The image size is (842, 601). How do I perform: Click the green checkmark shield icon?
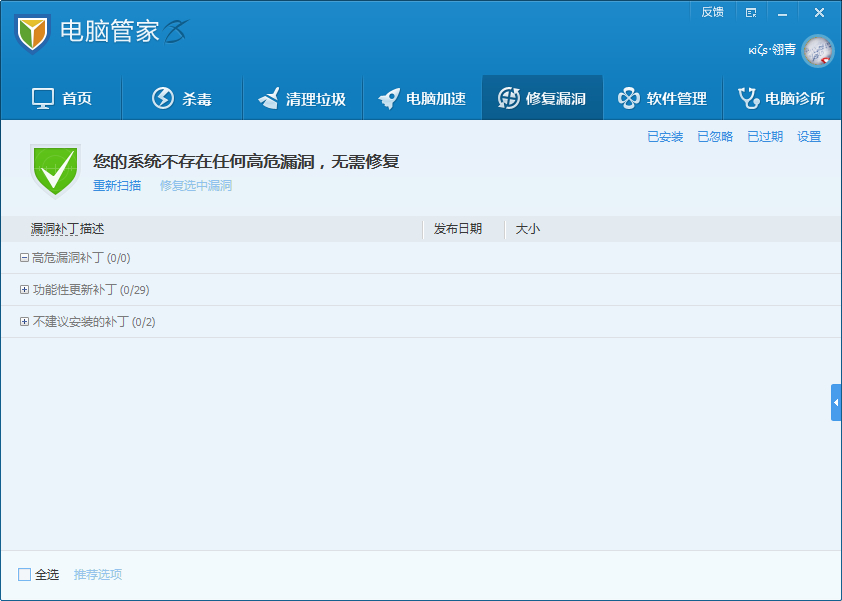55,171
